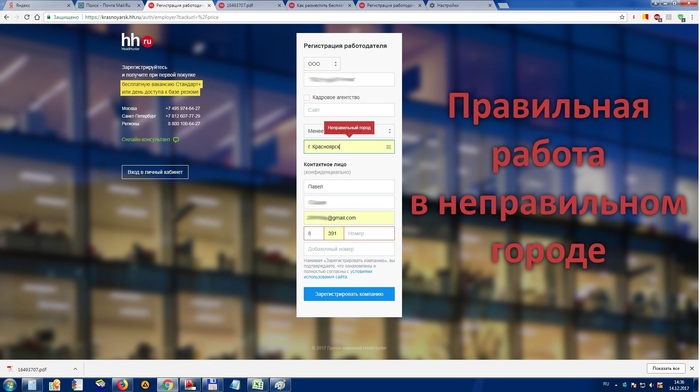The image size is (700, 392).
Task: Click the gmail.com email field
Action: [349, 218]
